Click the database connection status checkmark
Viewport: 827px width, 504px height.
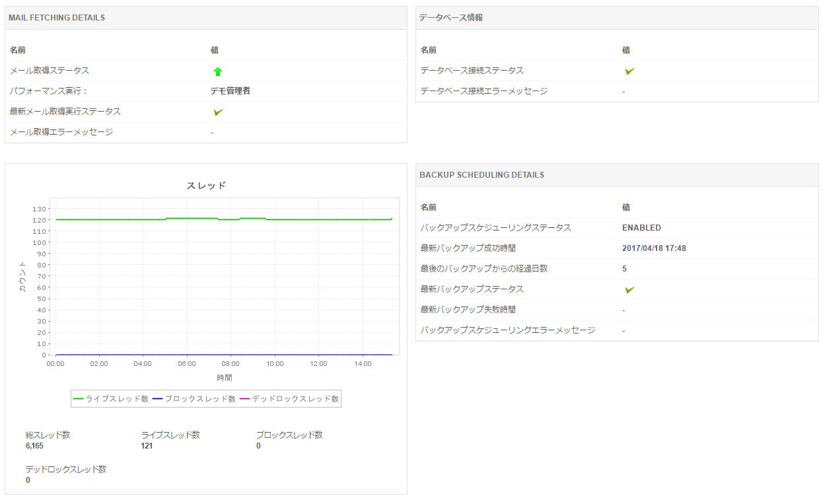[629, 71]
